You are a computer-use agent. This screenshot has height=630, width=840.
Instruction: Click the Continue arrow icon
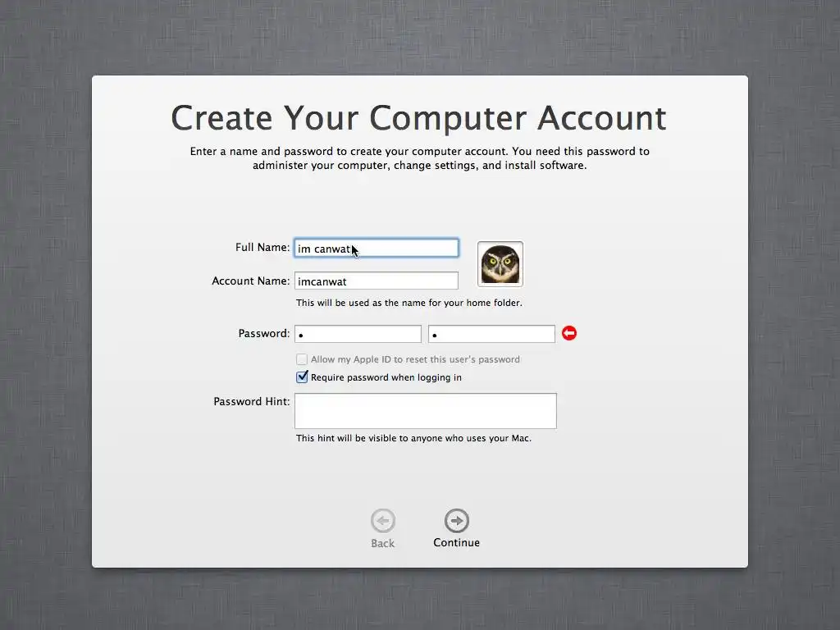456,520
